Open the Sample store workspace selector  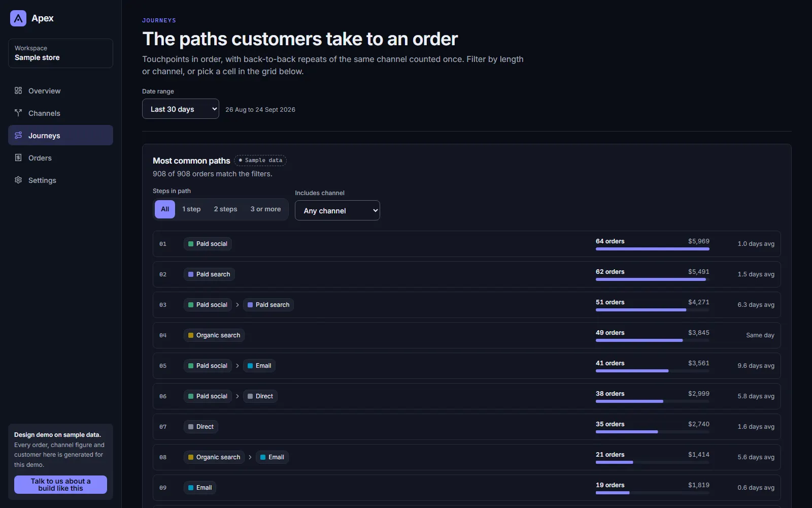pyautogui.click(x=60, y=53)
